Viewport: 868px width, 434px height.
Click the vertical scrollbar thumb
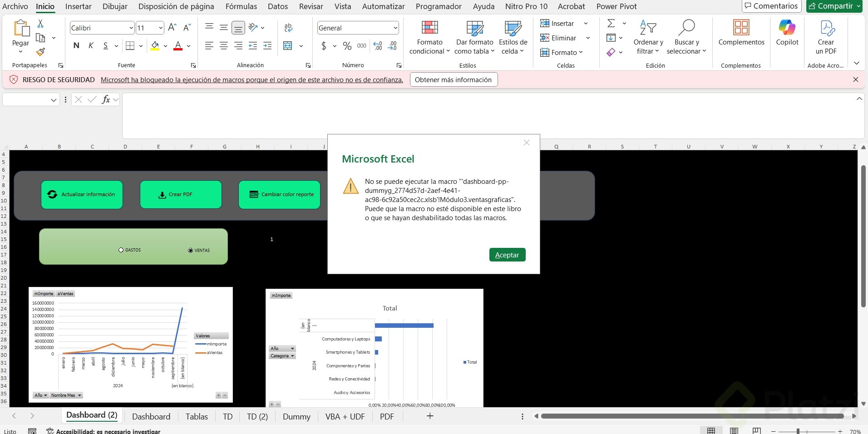863,236
